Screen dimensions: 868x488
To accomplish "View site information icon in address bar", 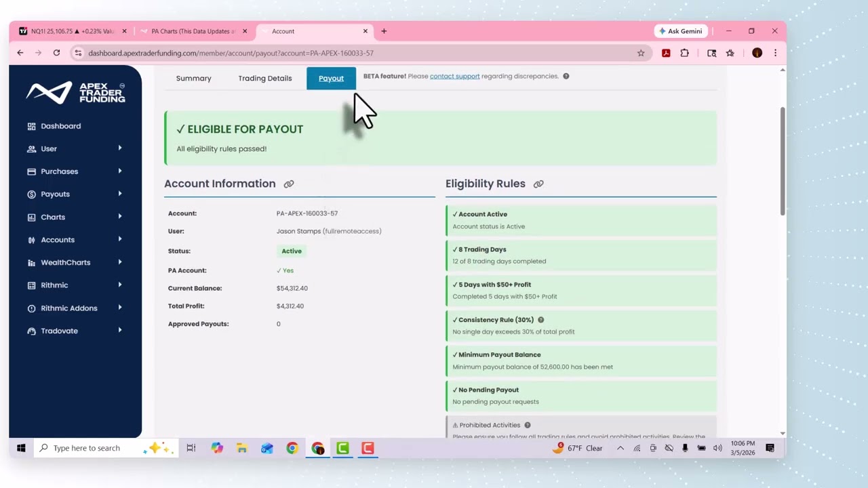I will click(78, 53).
